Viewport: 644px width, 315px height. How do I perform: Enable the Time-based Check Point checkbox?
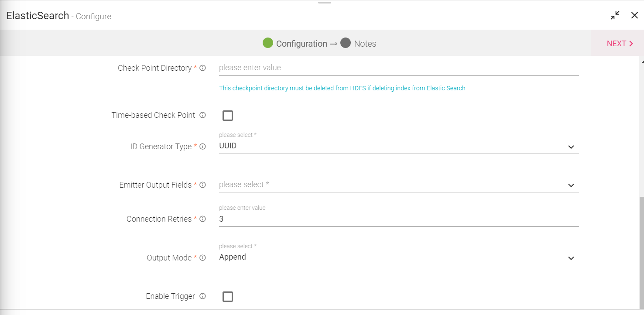click(228, 116)
